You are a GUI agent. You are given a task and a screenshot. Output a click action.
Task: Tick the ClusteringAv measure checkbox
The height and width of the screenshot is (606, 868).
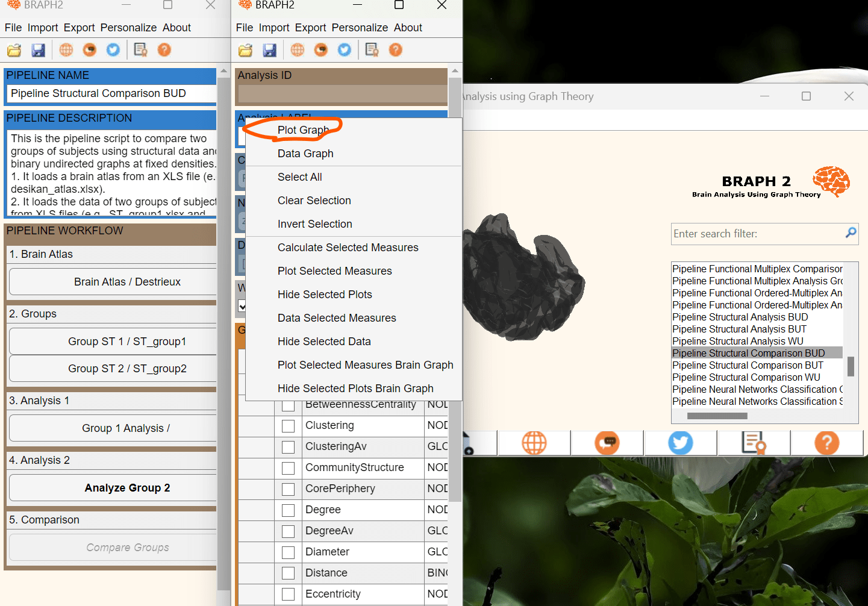[289, 447]
